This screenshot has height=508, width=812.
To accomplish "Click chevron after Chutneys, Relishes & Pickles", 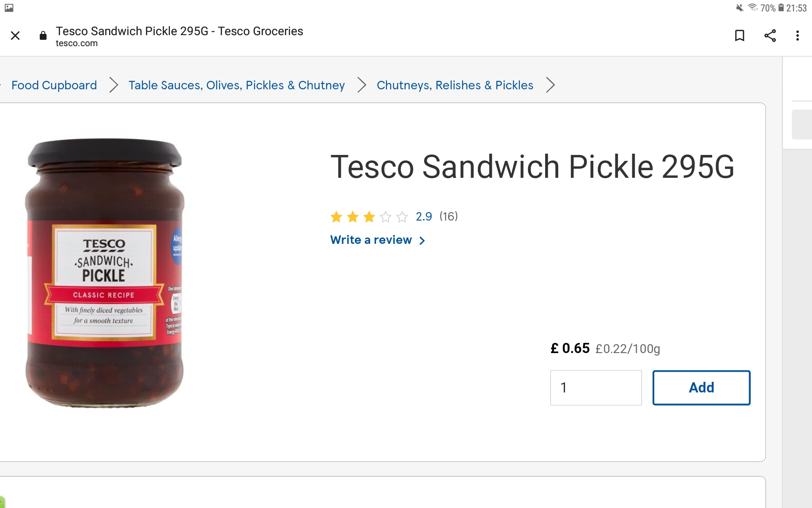I will click(550, 85).
